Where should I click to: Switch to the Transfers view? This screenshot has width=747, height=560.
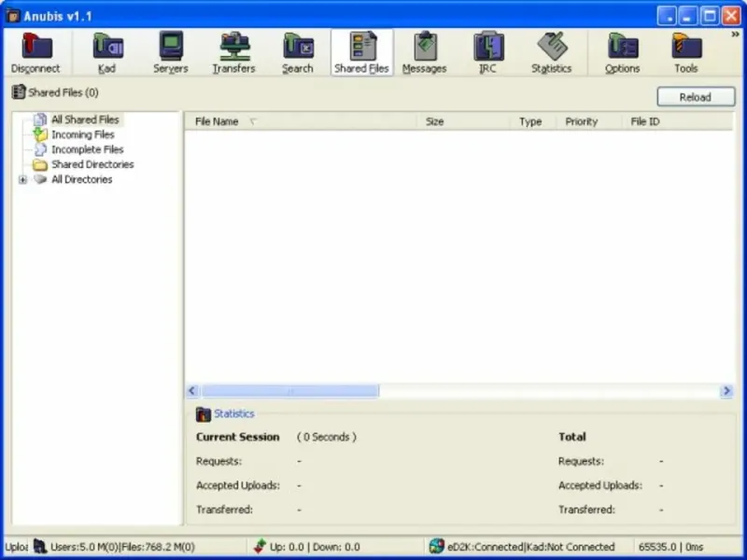234,52
